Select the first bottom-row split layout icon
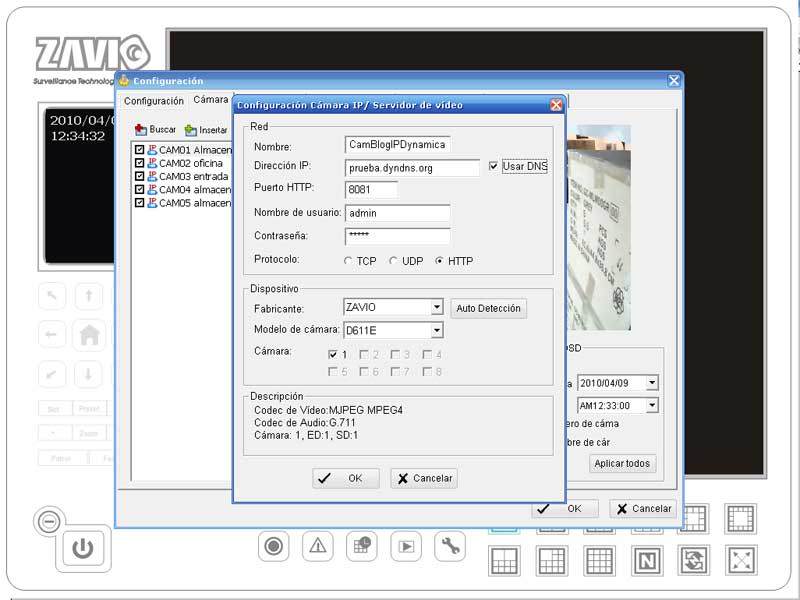The image size is (800, 600). (x=504, y=561)
